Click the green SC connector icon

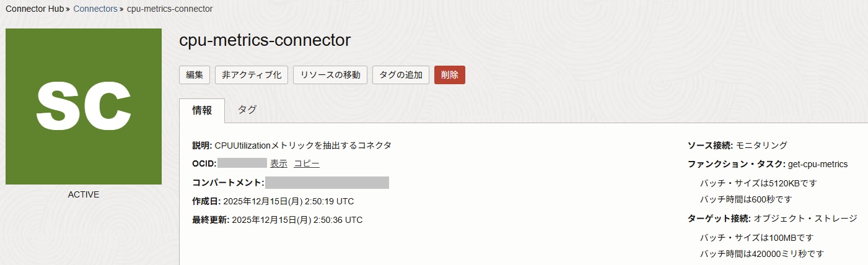(84, 106)
